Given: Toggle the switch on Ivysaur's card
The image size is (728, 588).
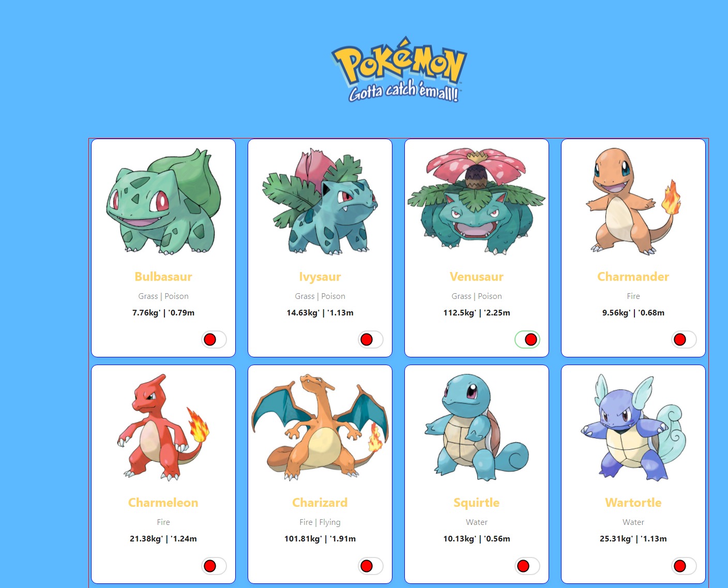Looking at the screenshot, I should coord(371,340).
